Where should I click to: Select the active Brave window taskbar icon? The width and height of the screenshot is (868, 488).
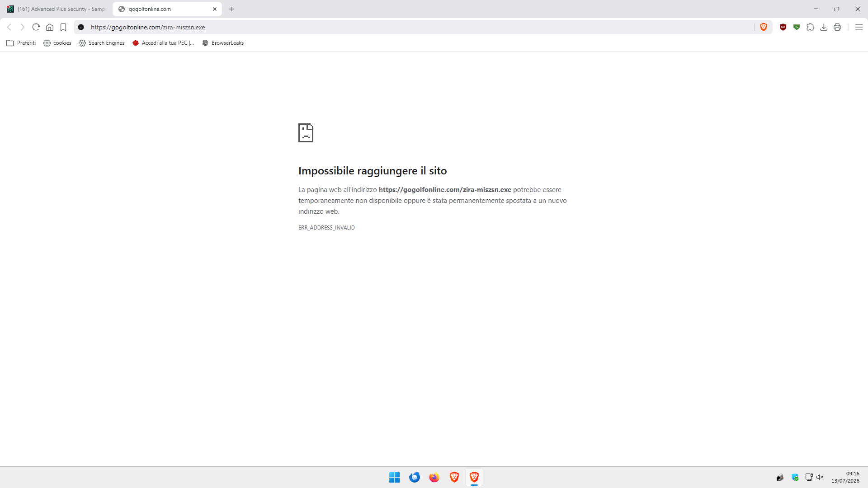pyautogui.click(x=474, y=477)
